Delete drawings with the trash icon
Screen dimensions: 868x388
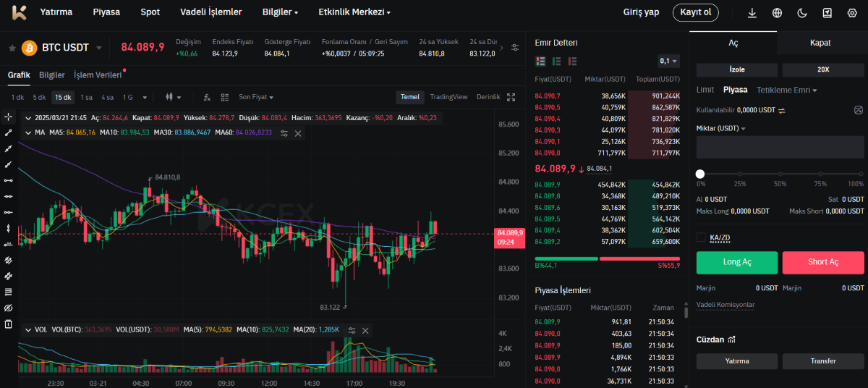click(x=9, y=324)
